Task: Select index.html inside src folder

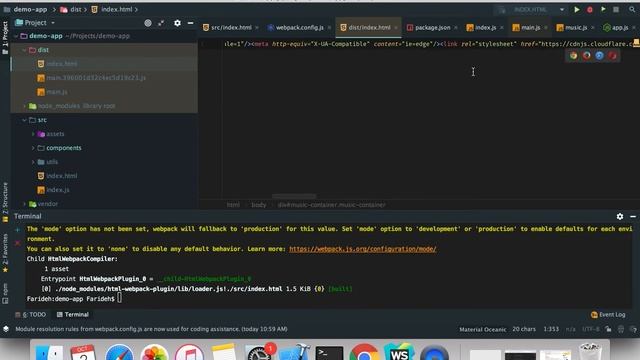Action: click(x=62, y=176)
